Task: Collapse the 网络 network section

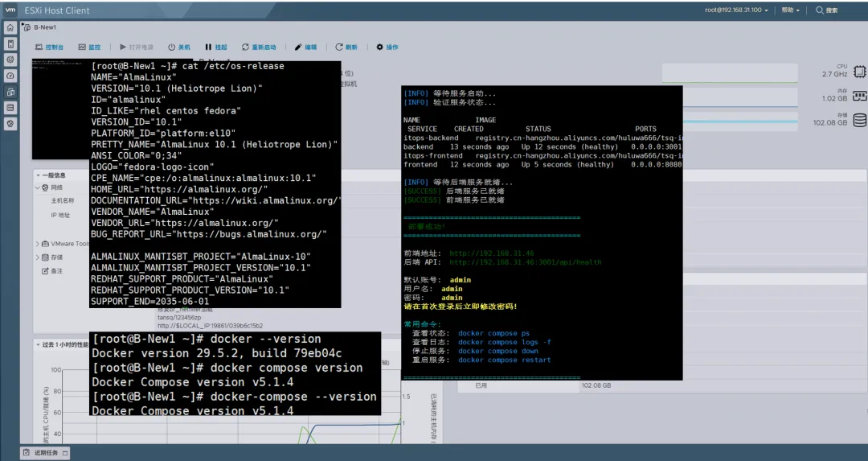Action: (38, 187)
